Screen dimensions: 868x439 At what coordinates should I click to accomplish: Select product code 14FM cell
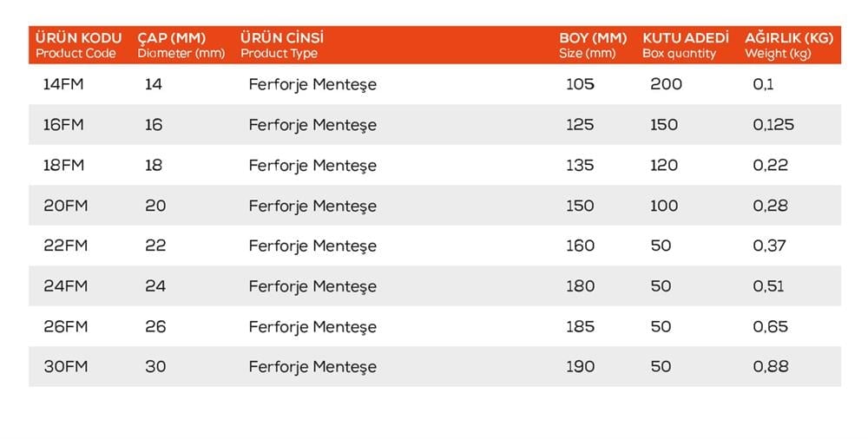(x=63, y=84)
